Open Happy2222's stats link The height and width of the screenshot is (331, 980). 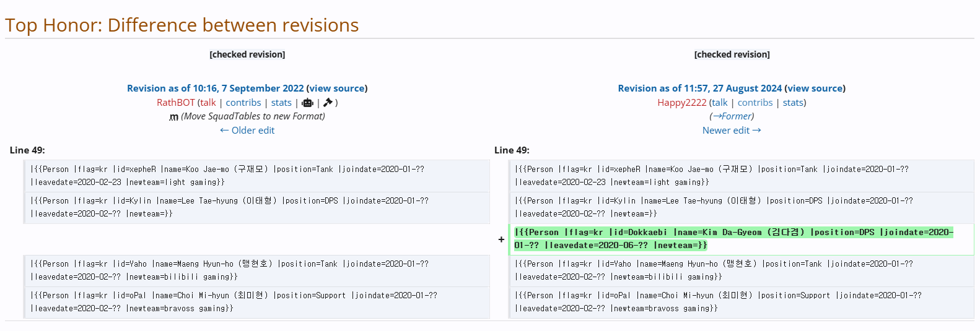click(793, 103)
